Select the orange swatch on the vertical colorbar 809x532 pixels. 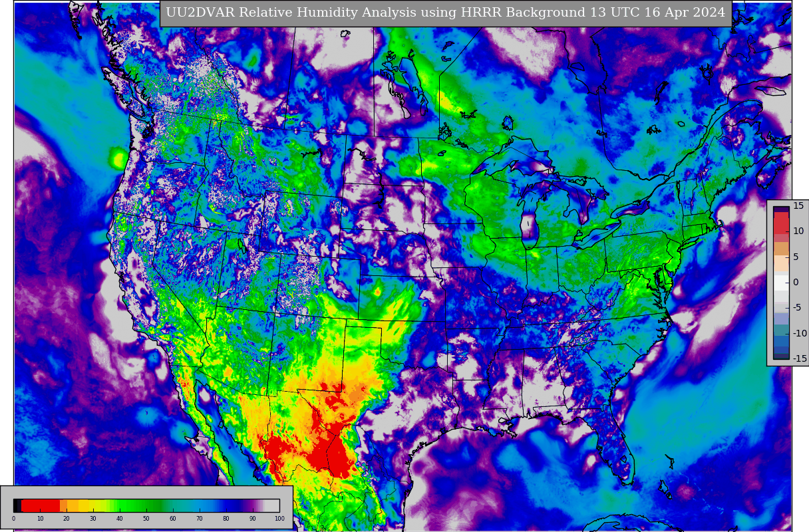781,249
